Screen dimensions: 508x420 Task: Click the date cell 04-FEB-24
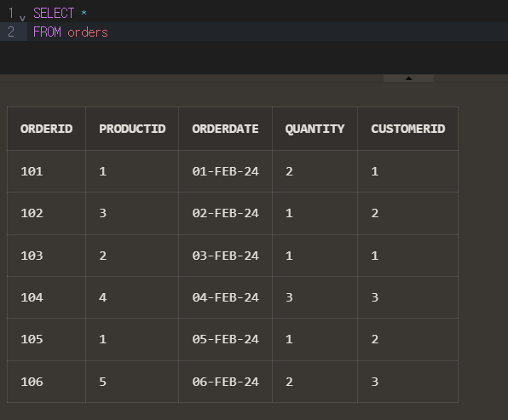click(x=225, y=297)
